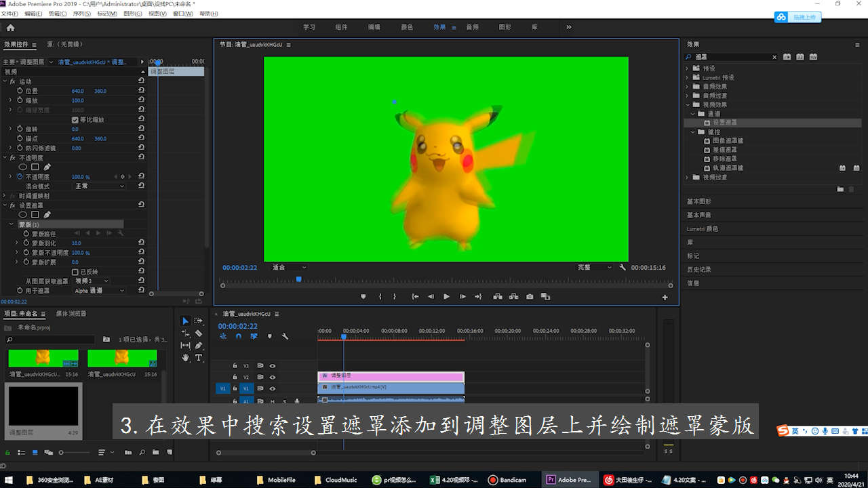
Task: Toggle 等比缩放 uniform scale checkbox
Action: click(75, 119)
